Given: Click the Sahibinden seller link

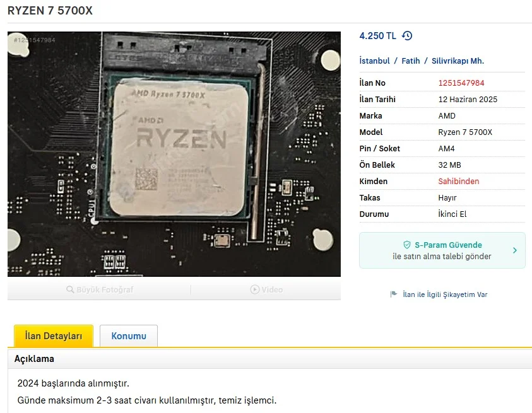Looking at the screenshot, I should coord(459,182).
